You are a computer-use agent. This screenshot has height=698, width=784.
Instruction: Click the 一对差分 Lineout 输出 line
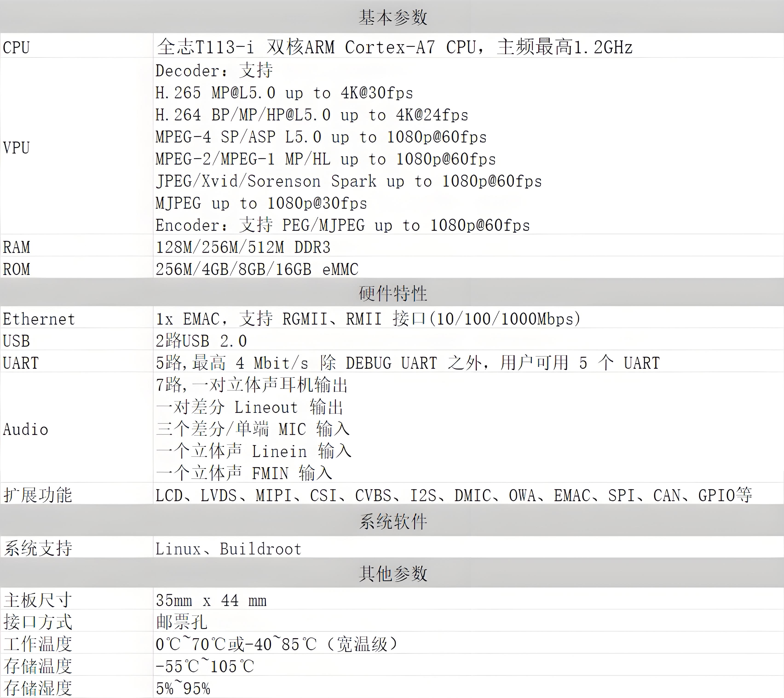point(249,407)
